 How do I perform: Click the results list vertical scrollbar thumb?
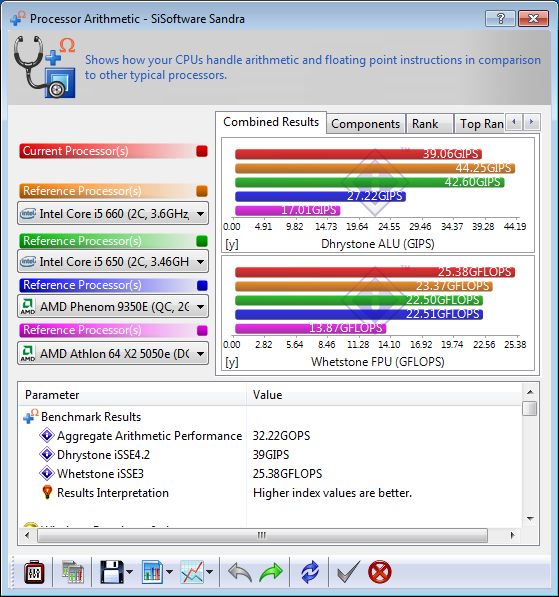530,409
